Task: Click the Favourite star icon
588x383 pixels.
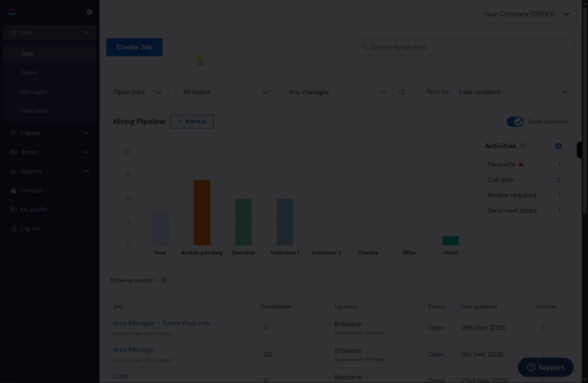Action: pyautogui.click(x=521, y=165)
